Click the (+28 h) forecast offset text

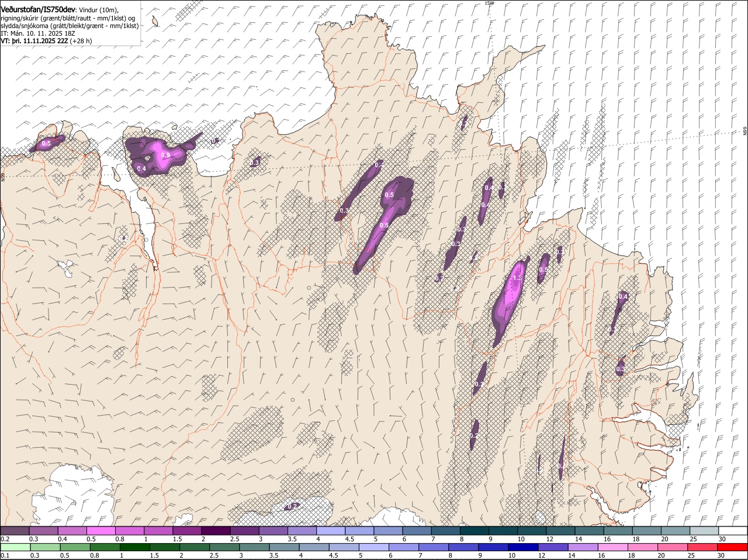click(x=81, y=42)
